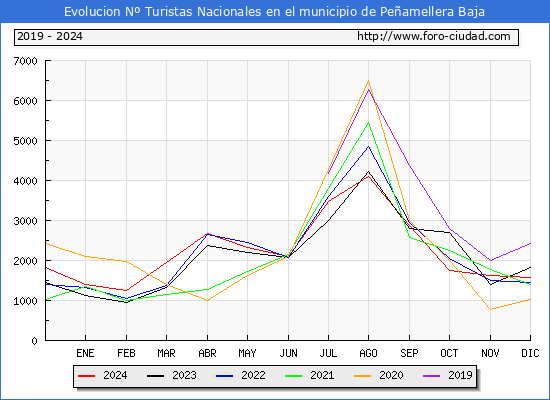Click the 2000 y-axis value
This screenshot has width=550, height=400.
coord(25,261)
